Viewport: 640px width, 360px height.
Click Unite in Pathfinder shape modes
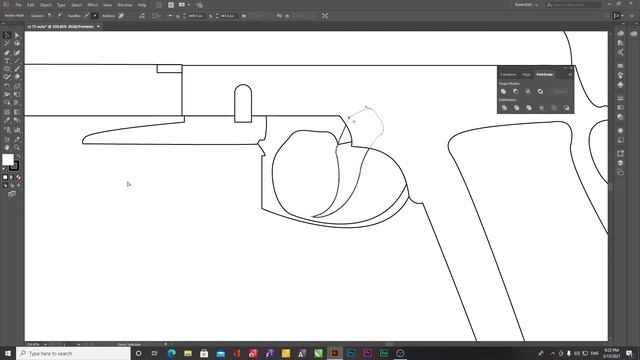coord(504,91)
